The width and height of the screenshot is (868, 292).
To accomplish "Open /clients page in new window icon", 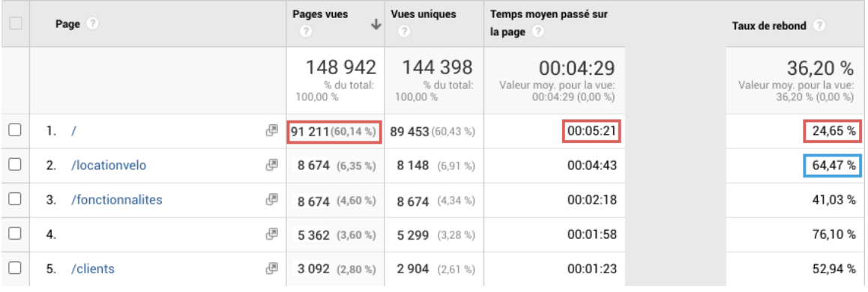I will (272, 269).
